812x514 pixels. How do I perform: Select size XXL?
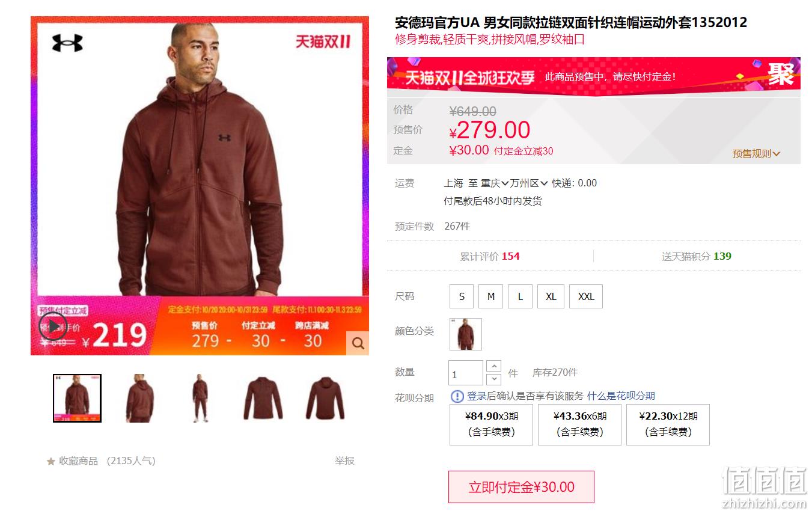586,296
